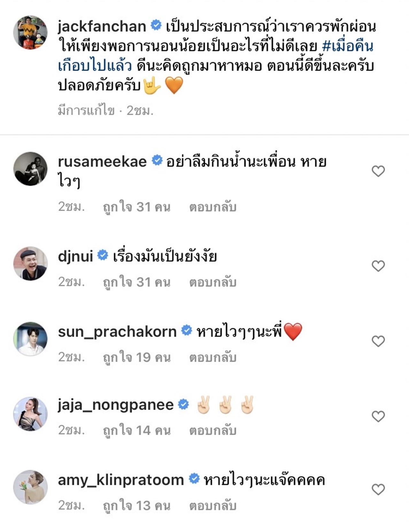Tap the heart next to djnui's comment
This screenshot has height=532, width=409.
point(378,266)
